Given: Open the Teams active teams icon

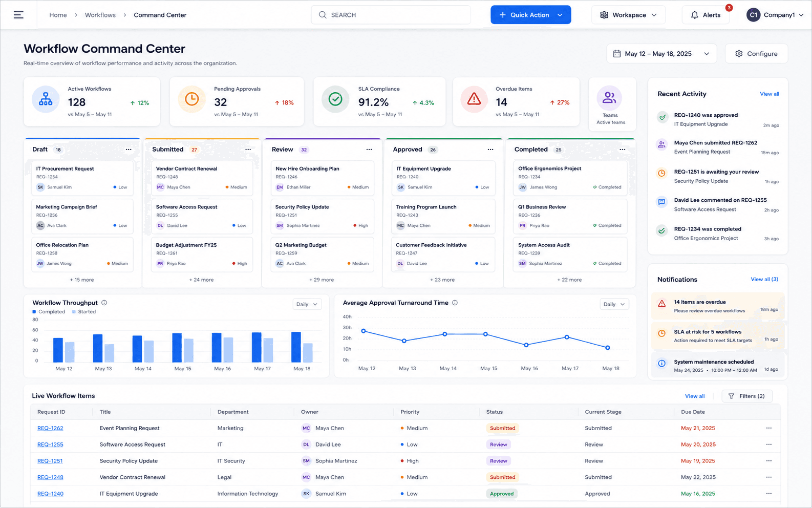Looking at the screenshot, I should [609, 97].
